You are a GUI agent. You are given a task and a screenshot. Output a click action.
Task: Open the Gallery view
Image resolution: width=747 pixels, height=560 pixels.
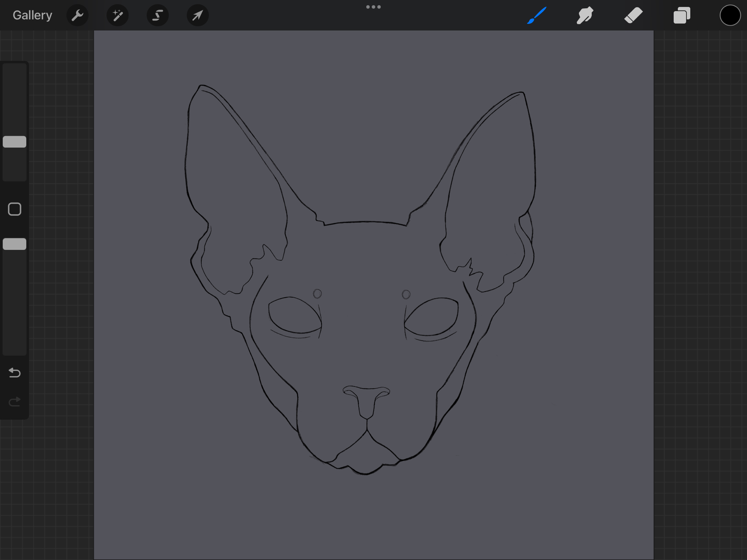(x=32, y=15)
